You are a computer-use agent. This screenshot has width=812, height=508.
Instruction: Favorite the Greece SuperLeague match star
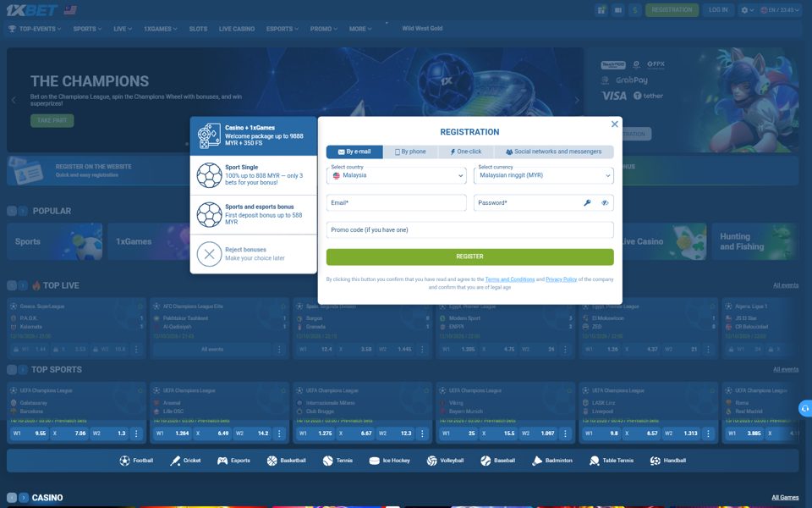point(140,306)
